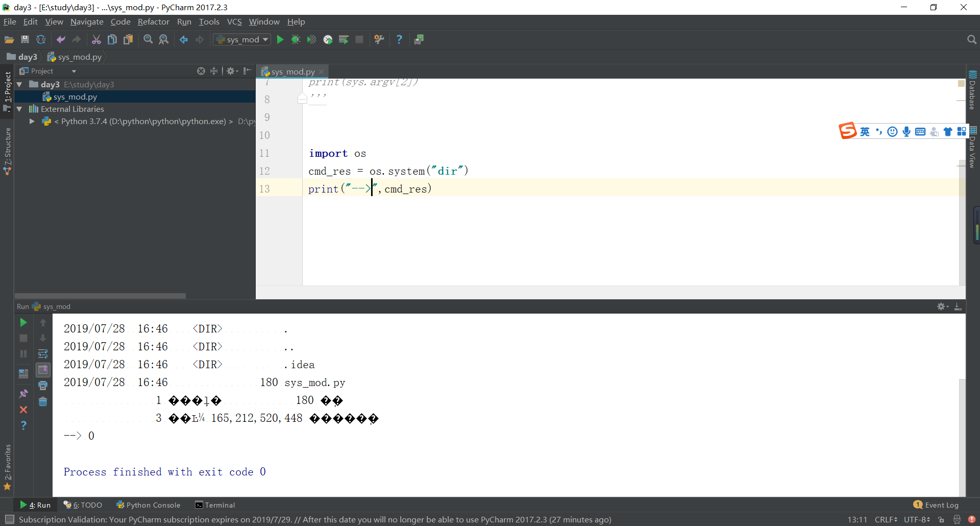Click the Find magnifier icon

(148, 39)
